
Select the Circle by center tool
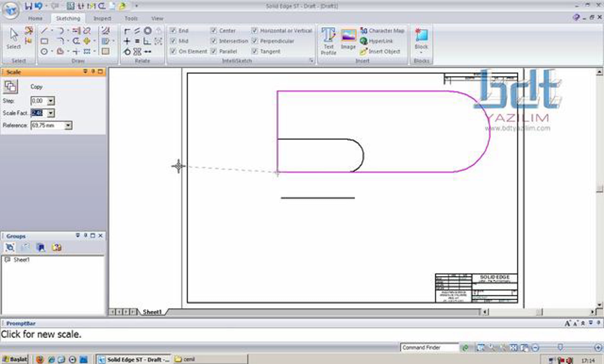click(44, 52)
